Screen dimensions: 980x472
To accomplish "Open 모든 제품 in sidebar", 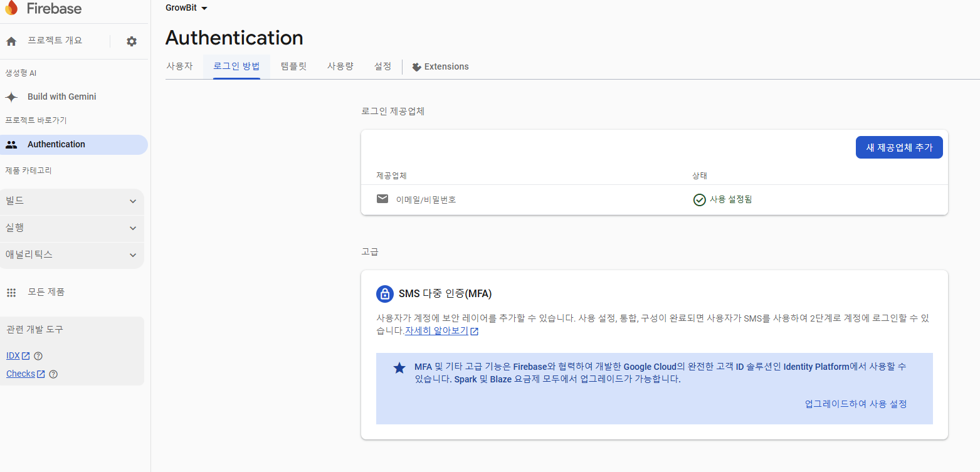I will (x=46, y=292).
